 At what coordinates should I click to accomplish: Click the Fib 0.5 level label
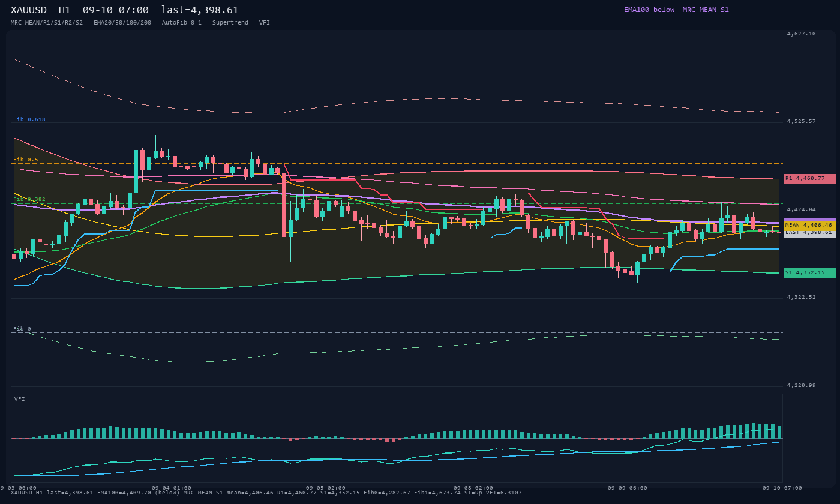click(26, 160)
